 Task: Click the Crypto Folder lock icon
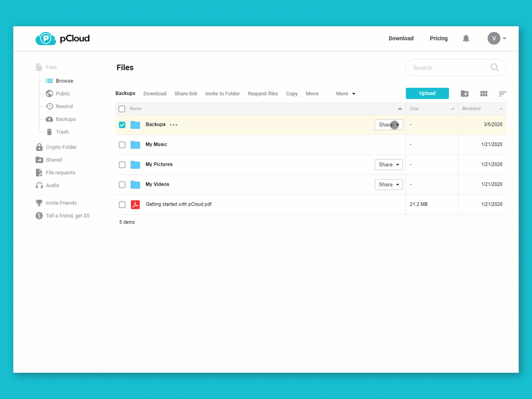point(39,147)
